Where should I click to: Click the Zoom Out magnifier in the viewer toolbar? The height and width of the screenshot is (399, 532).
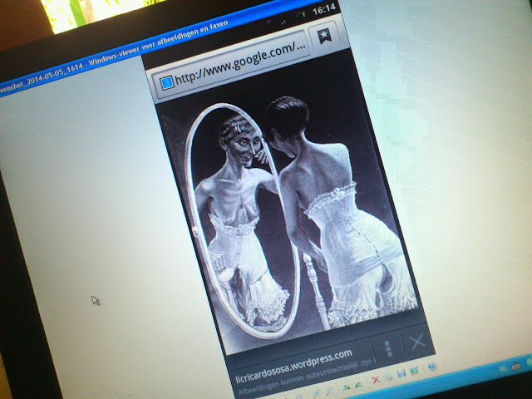pos(329,391)
